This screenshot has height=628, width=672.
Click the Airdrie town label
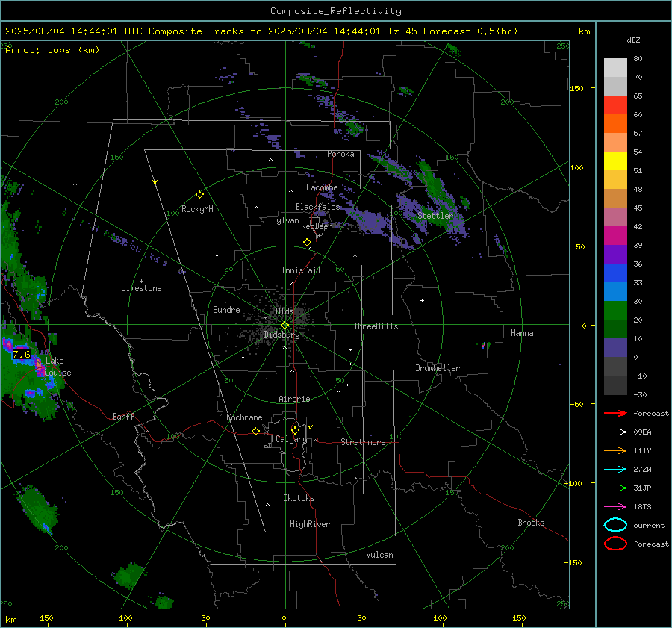(x=294, y=399)
